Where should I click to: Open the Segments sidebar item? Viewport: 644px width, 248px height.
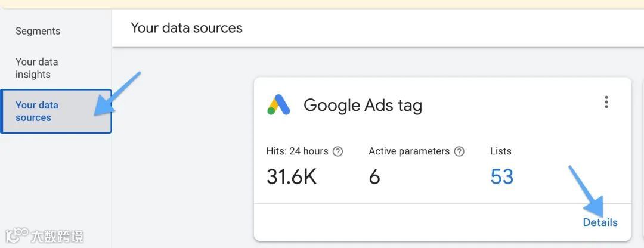tap(38, 31)
